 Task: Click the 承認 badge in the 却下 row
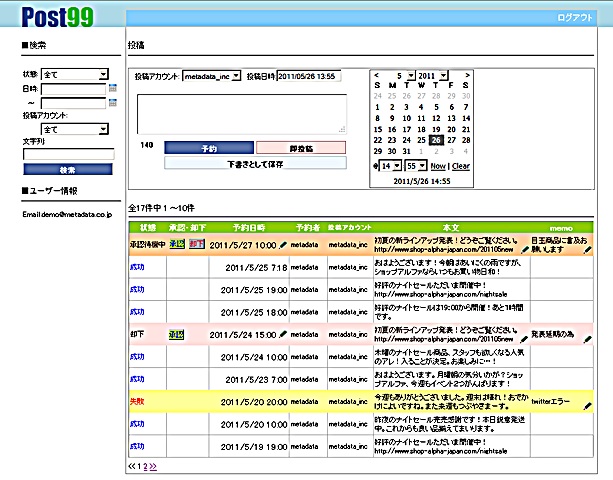pos(176,333)
